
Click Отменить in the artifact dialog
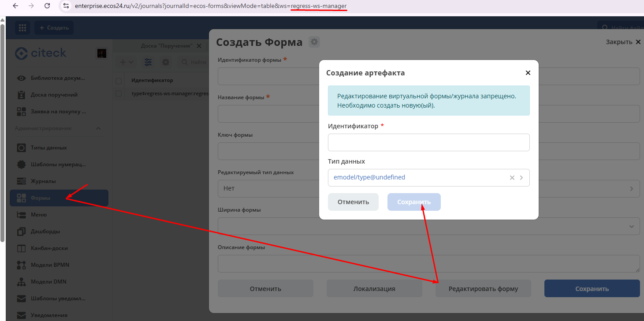[x=353, y=202]
